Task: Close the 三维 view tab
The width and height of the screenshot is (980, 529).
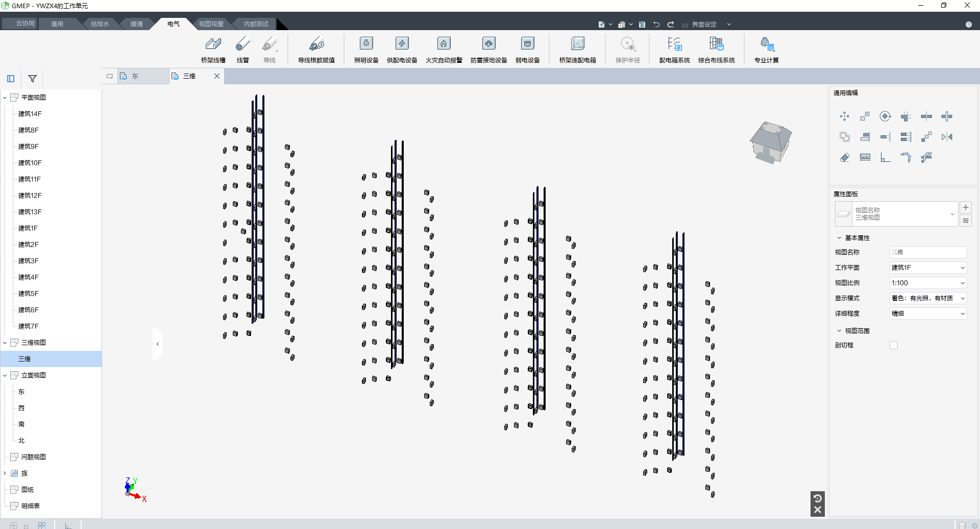Action: pyautogui.click(x=217, y=76)
